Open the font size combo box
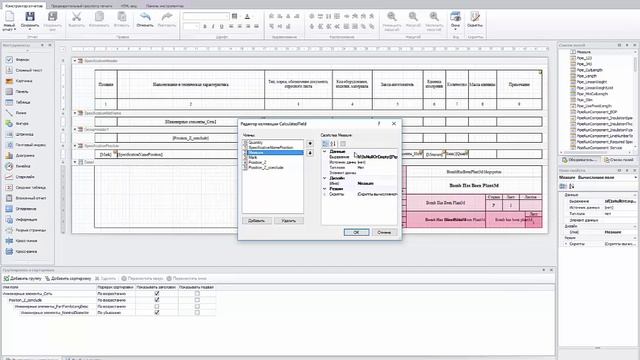 click(191, 27)
